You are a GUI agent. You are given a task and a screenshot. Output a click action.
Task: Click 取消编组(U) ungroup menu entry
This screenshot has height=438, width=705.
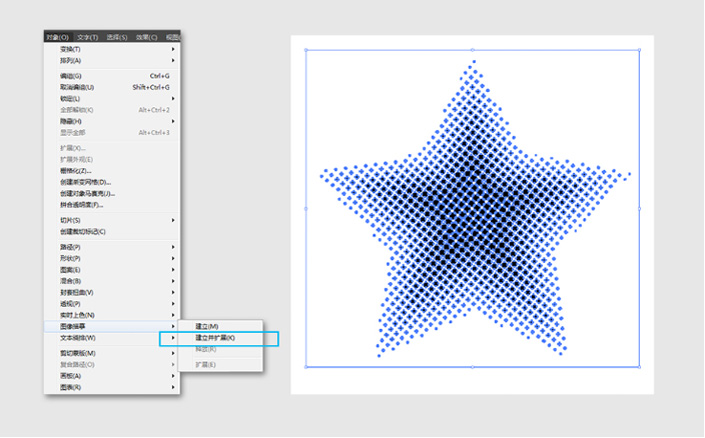pyautogui.click(x=78, y=87)
